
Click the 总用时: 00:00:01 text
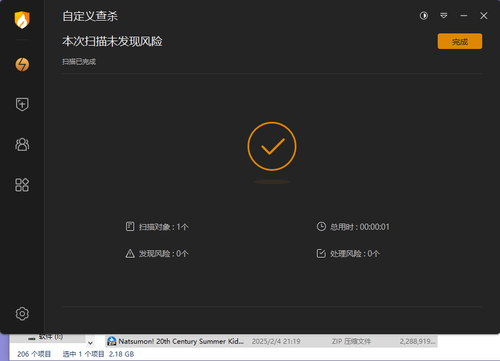tap(360, 227)
